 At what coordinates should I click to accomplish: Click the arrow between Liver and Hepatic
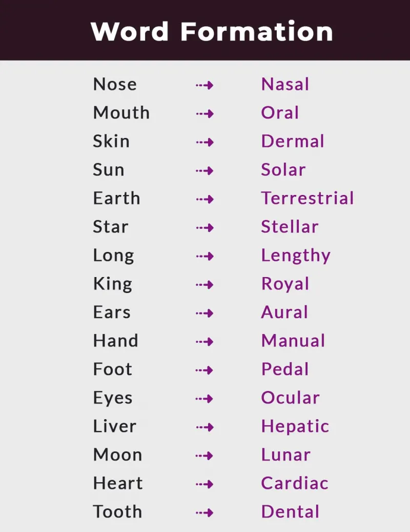click(204, 427)
